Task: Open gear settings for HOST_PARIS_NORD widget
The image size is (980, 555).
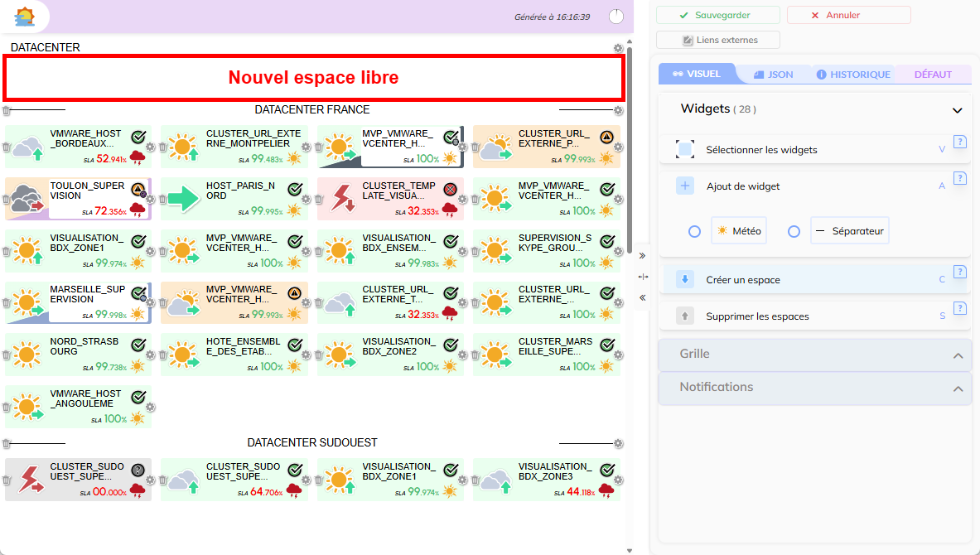Action: coord(307,199)
